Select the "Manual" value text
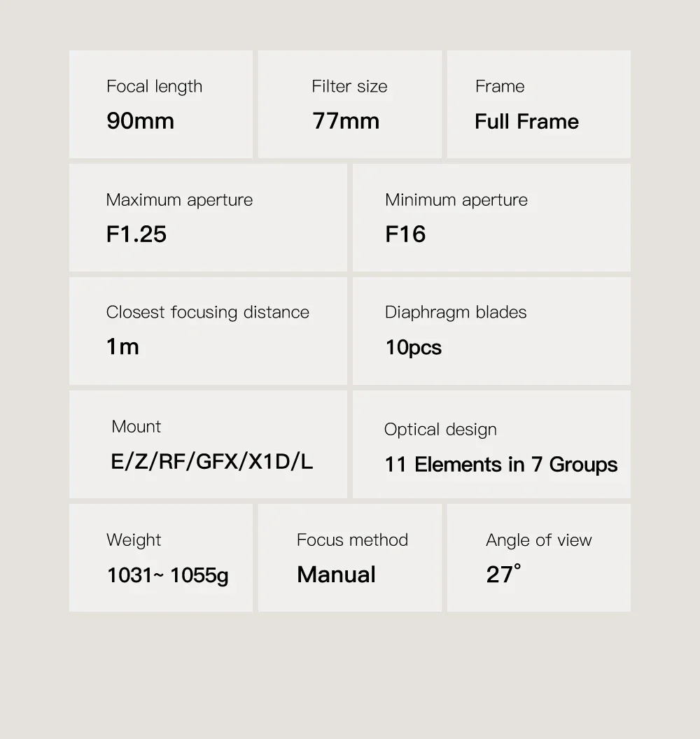 [x=337, y=575]
